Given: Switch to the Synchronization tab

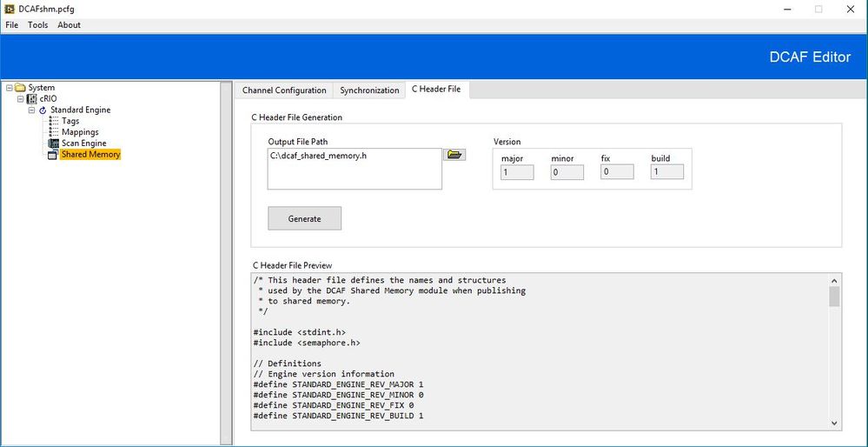Looking at the screenshot, I should 369,90.
